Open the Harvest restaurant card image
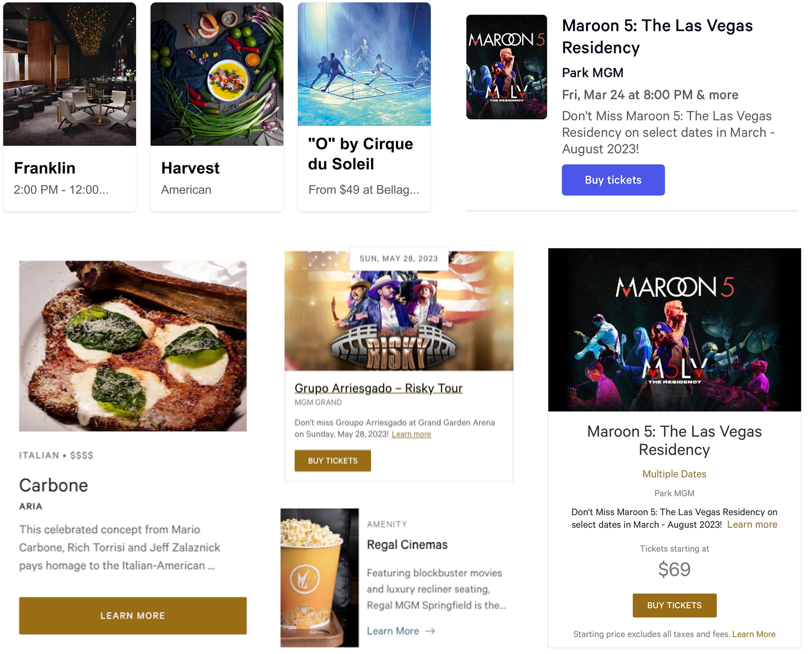812x654 pixels. 217,74
